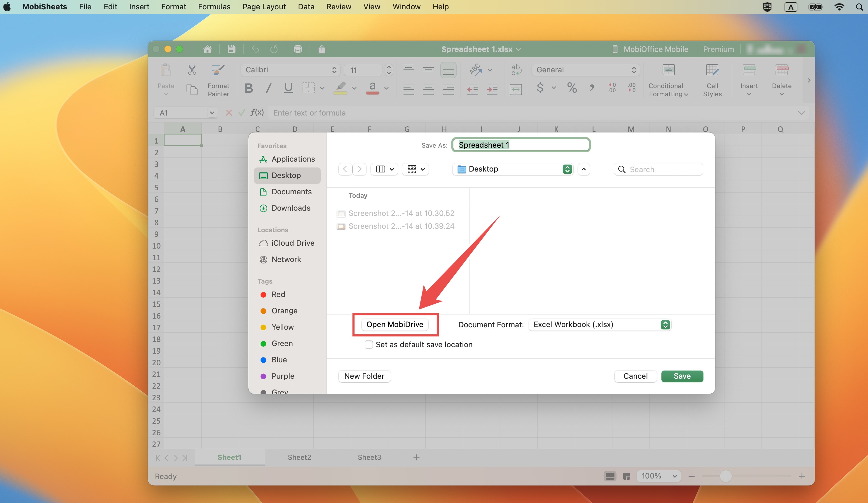Click the floppy disk Save icon
This screenshot has height=503, width=868.
click(x=231, y=49)
